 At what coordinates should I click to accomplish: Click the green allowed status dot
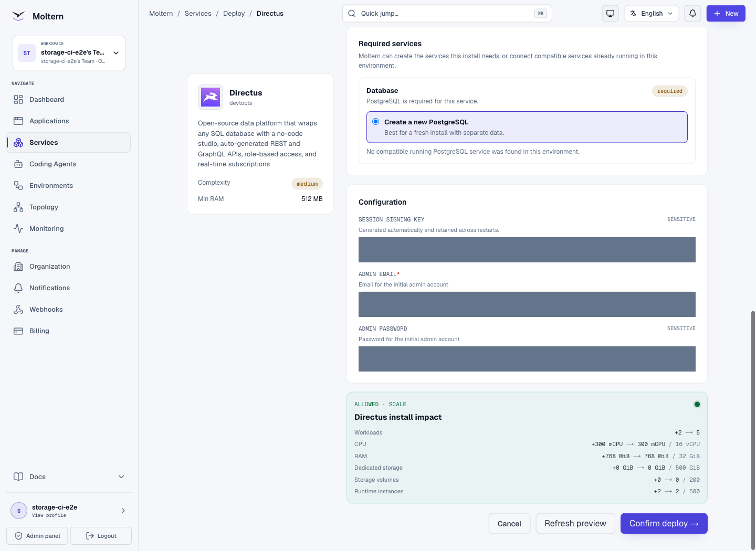tap(697, 404)
